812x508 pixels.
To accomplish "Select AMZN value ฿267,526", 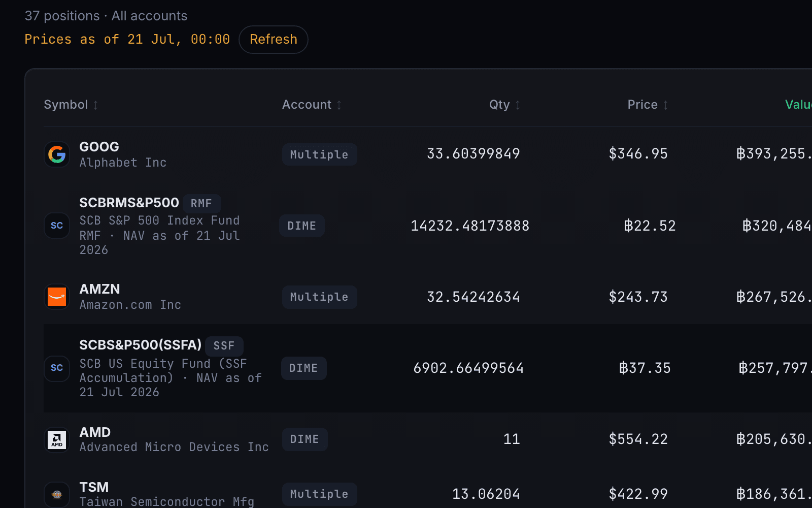I will [774, 297].
